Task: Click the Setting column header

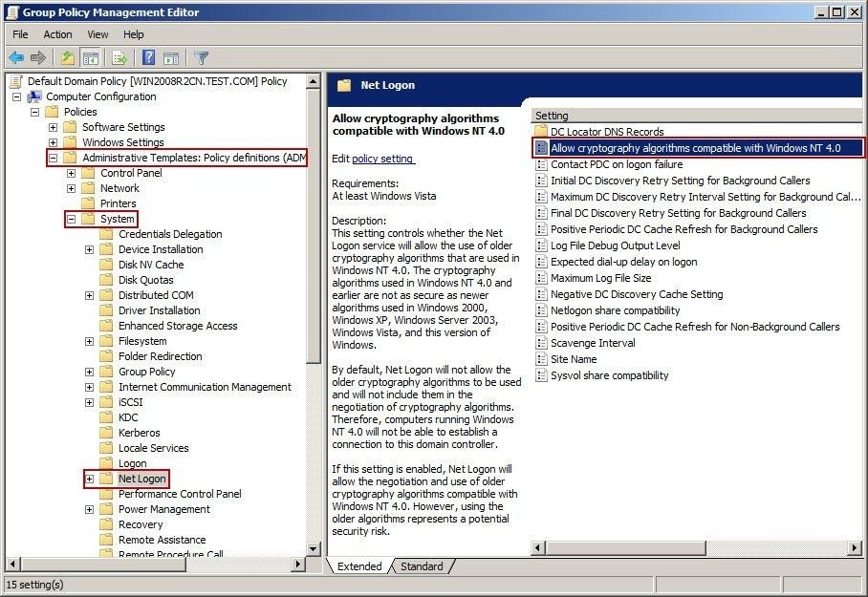Action: click(x=697, y=116)
